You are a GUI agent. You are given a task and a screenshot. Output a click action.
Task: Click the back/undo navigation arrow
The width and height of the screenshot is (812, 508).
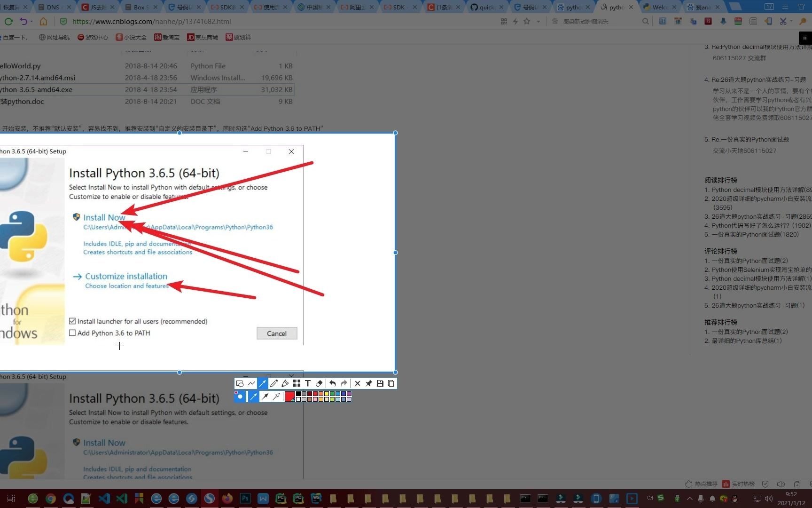(23, 21)
